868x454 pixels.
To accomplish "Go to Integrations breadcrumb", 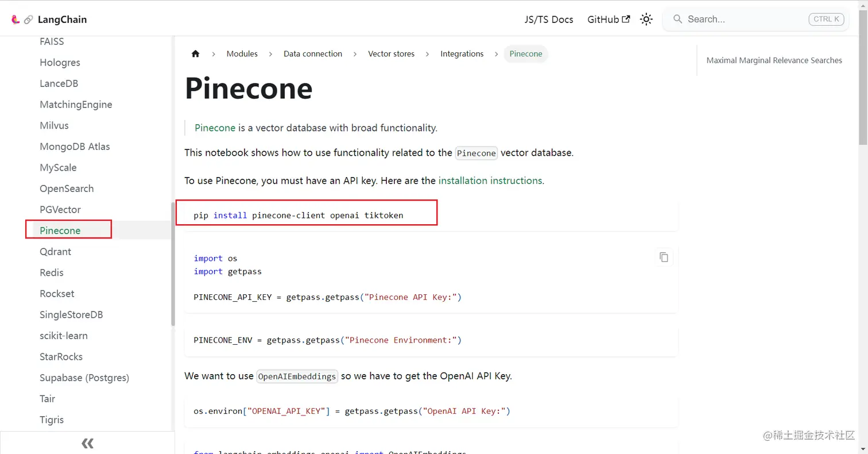I will pos(462,53).
